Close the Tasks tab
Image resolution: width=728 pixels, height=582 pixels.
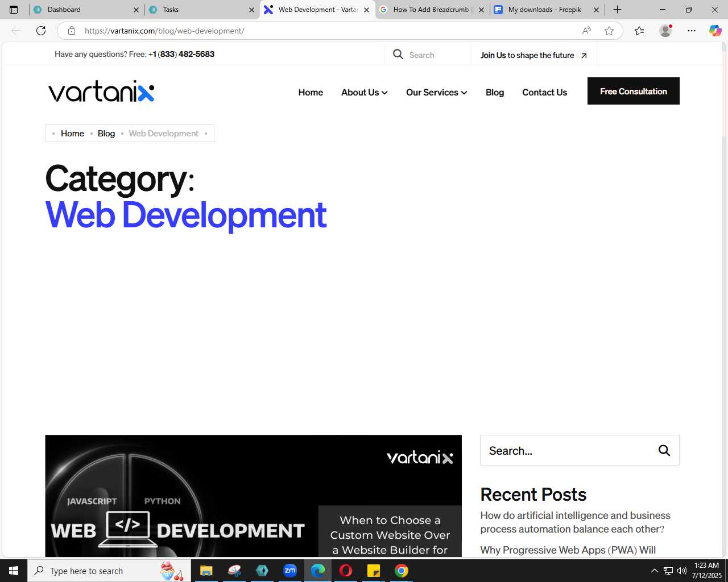(251, 10)
